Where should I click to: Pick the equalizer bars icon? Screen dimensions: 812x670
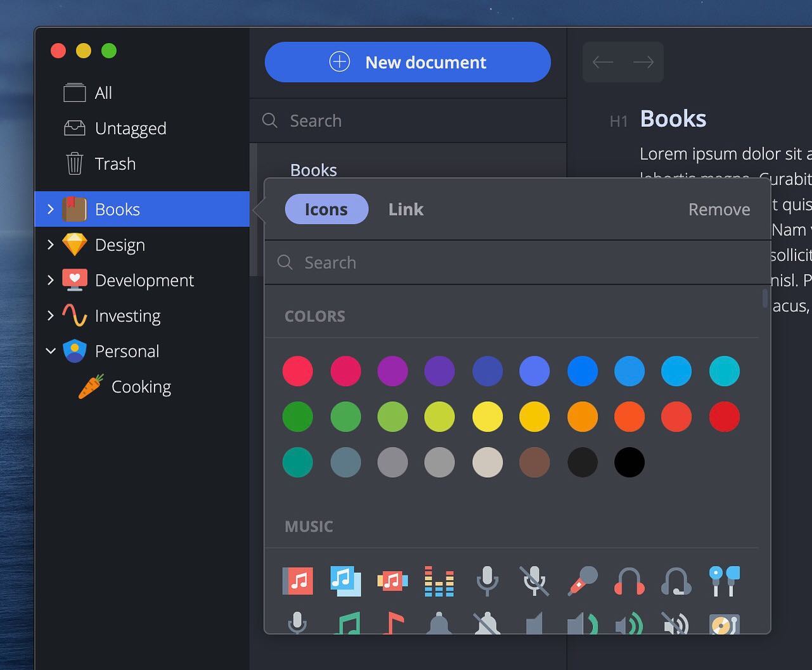pyautogui.click(x=439, y=581)
